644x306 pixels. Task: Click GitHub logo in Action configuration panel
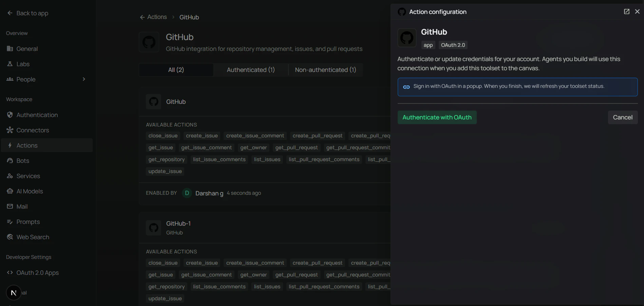click(407, 38)
